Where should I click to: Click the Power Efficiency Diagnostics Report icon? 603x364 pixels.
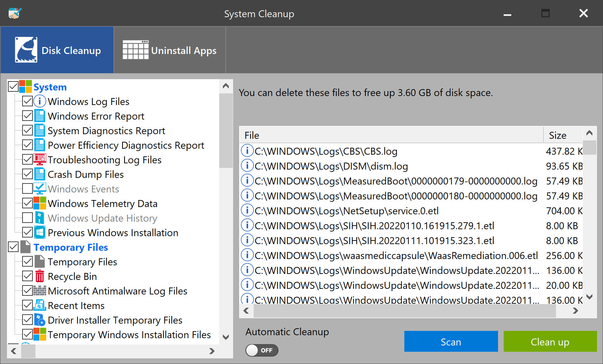[40, 145]
